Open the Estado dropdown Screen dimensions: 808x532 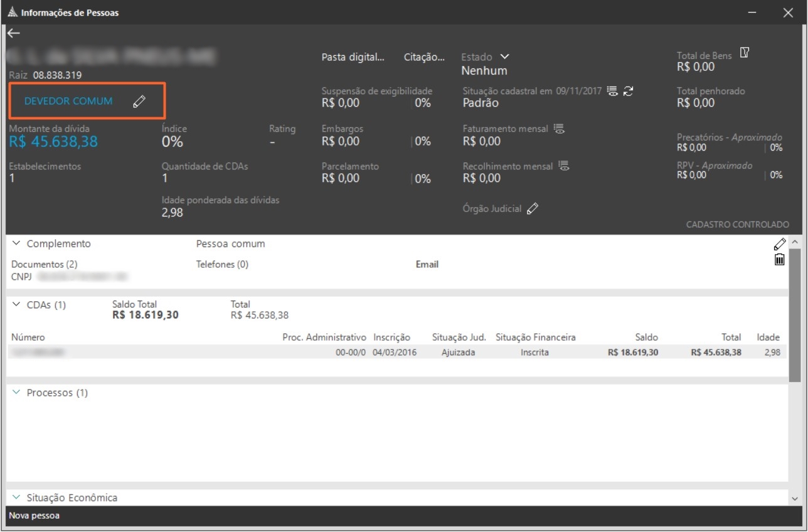point(504,57)
